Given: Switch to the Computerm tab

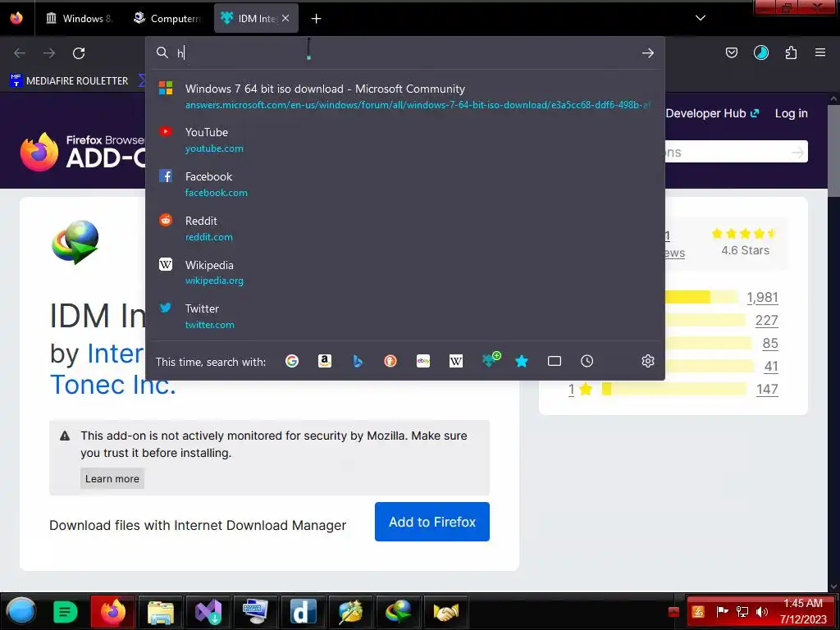Looking at the screenshot, I should pos(167,18).
